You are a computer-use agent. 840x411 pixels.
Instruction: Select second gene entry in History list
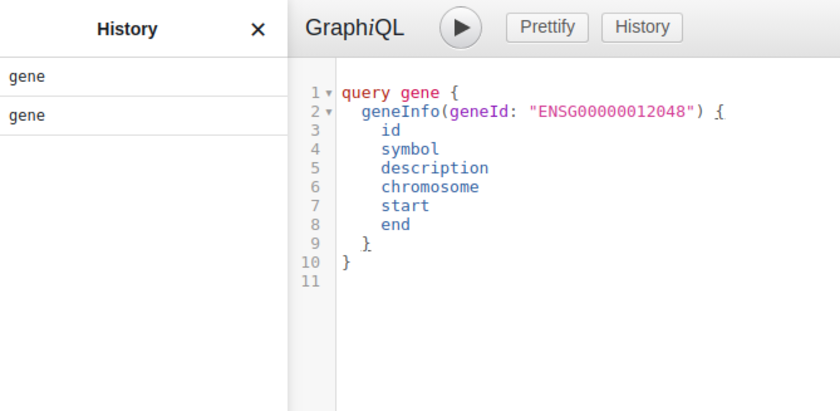pyautogui.click(x=144, y=116)
